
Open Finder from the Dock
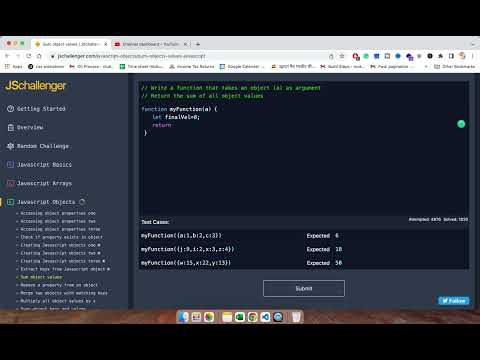tap(183, 317)
